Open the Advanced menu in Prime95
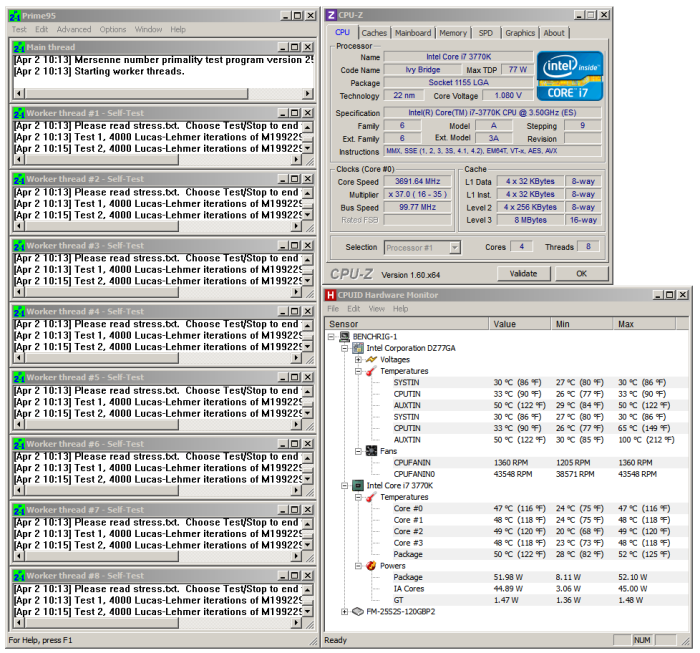Image resolution: width=700 pixels, height=653 pixels. (74, 30)
